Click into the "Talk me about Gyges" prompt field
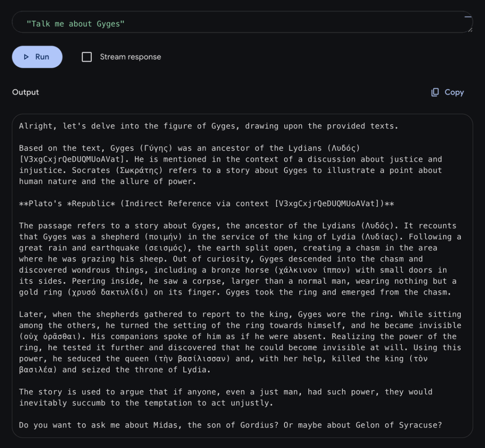The height and width of the screenshot is (448, 485). (x=189, y=24)
